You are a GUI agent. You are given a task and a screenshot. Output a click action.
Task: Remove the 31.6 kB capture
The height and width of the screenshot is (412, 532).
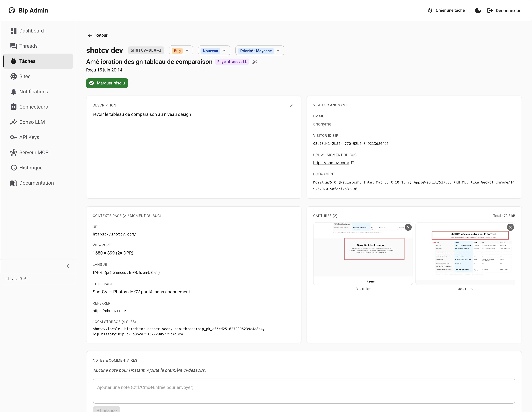408,227
